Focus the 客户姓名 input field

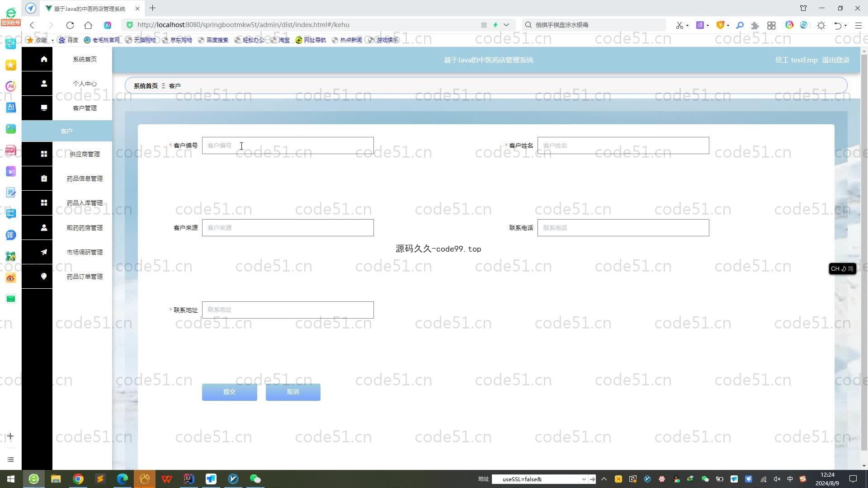click(x=623, y=145)
